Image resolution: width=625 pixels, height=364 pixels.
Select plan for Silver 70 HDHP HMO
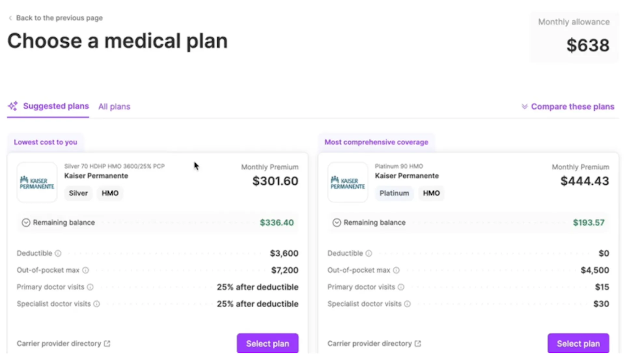click(267, 343)
